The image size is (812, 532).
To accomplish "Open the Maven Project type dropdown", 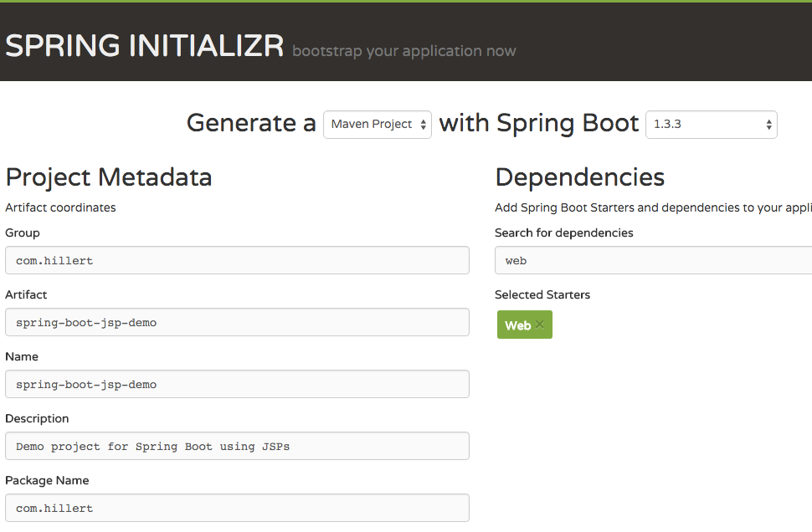I will pos(378,124).
